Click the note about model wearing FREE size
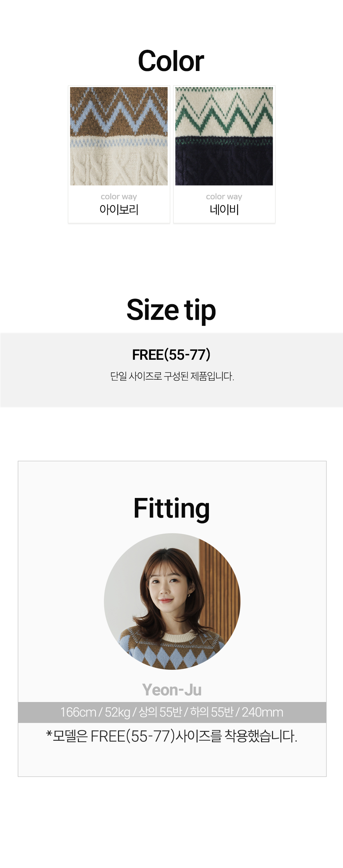The image size is (343, 868). coord(172,736)
